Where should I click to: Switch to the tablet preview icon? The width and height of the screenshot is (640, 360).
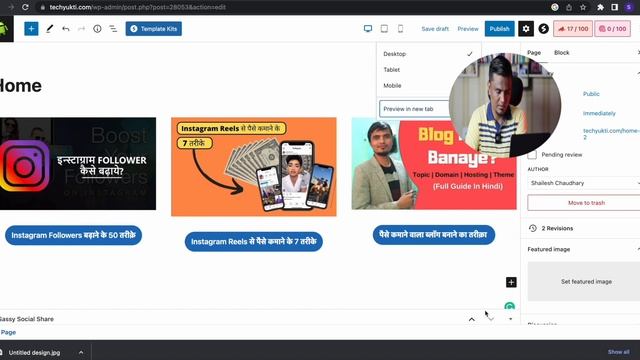[384, 29]
